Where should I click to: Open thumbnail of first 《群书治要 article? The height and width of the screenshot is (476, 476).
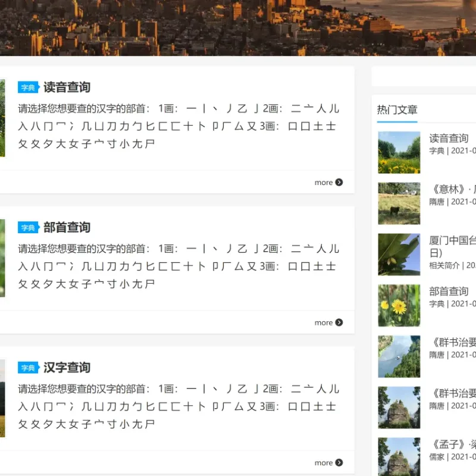point(399,356)
